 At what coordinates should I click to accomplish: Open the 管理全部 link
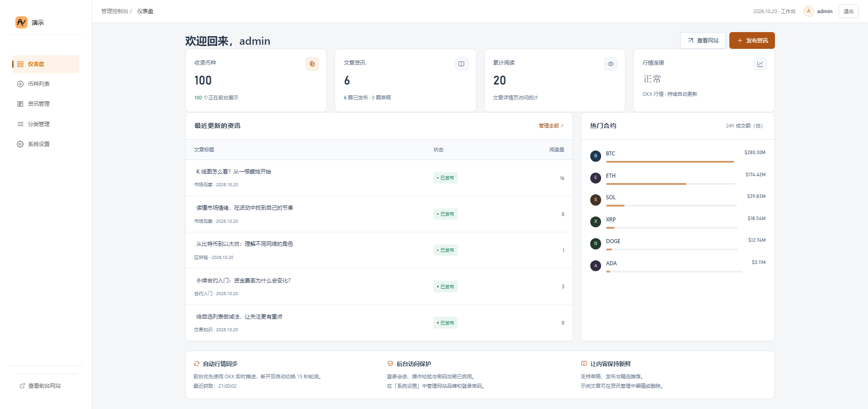click(551, 126)
